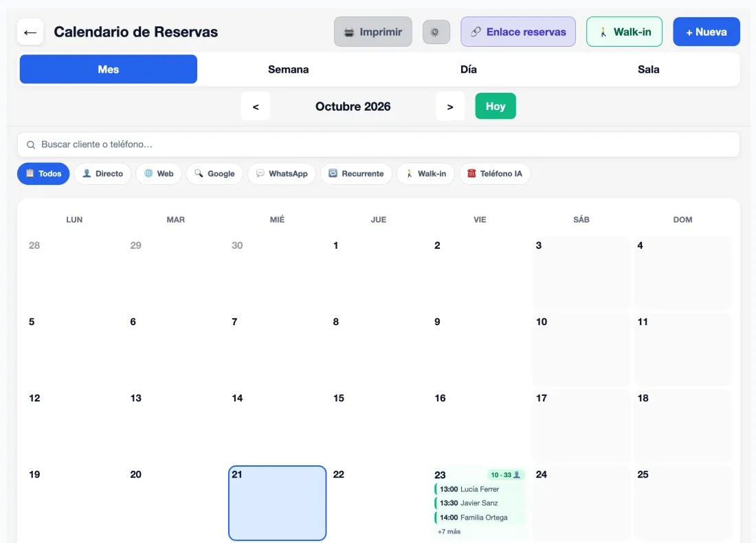Select greyed day 28 of previous month
This screenshot has width=756, height=543.
click(x=74, y=273)
